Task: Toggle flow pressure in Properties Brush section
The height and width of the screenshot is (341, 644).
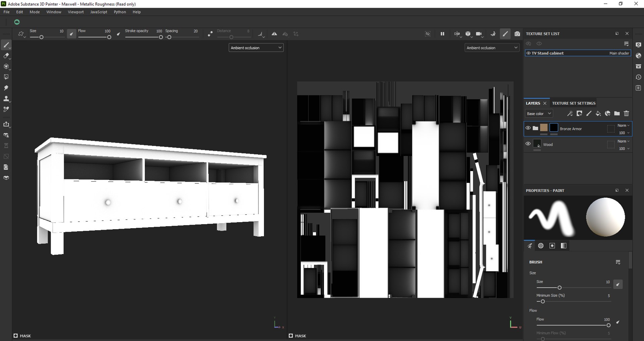Action: point(618,322)
